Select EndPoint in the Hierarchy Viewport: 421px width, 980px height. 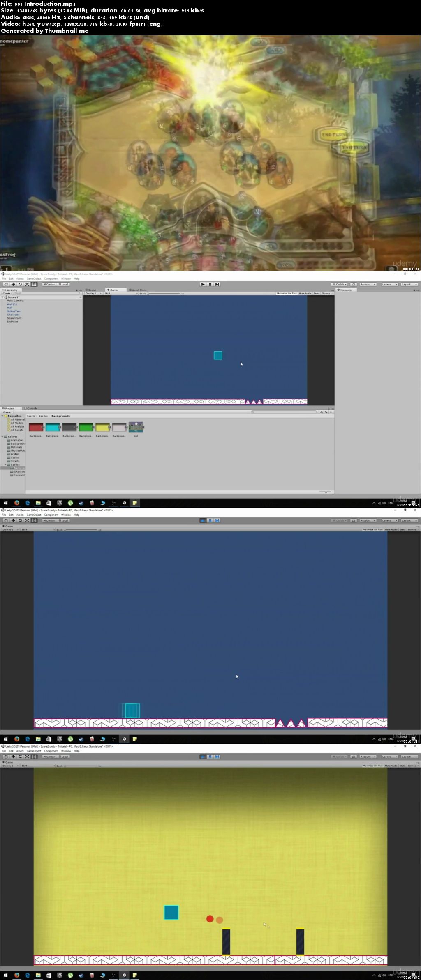(12, 322)
